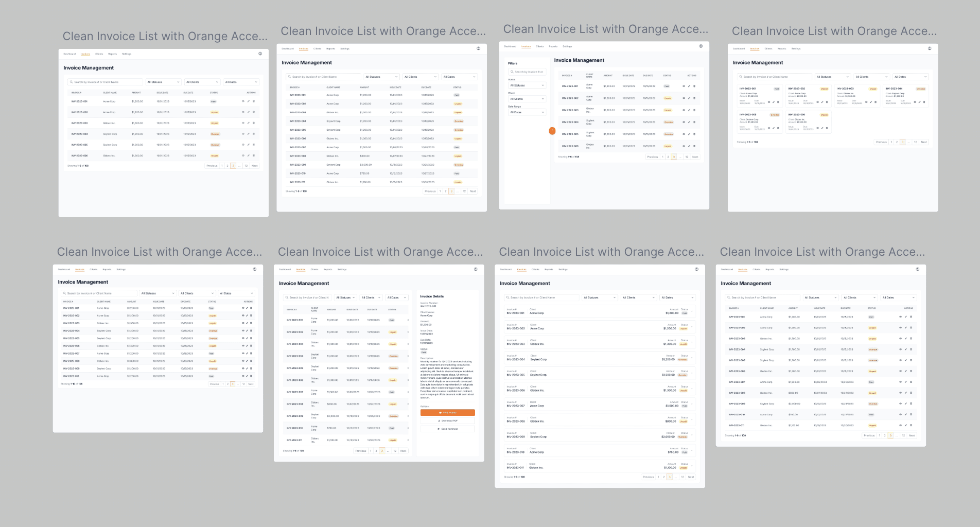Click the trash icon for INV-2023-011
This screenshot has height=527, width=980.
click(912, 425)
